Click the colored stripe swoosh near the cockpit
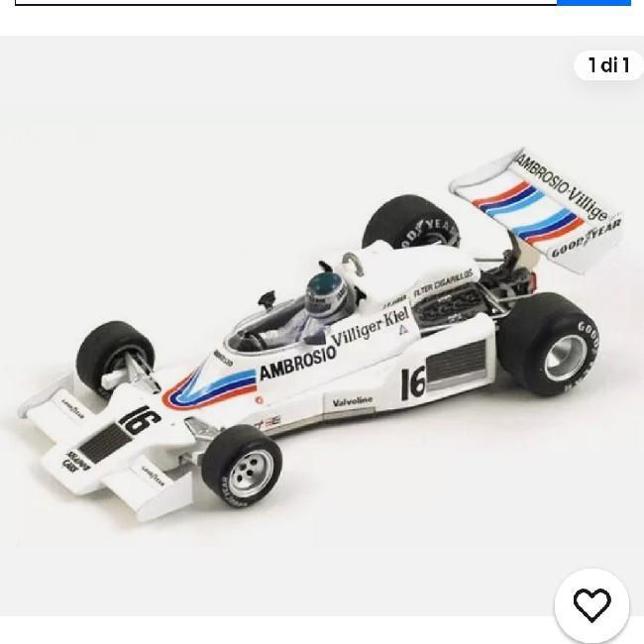Viewport: 644px width, 644px height. 209,388
